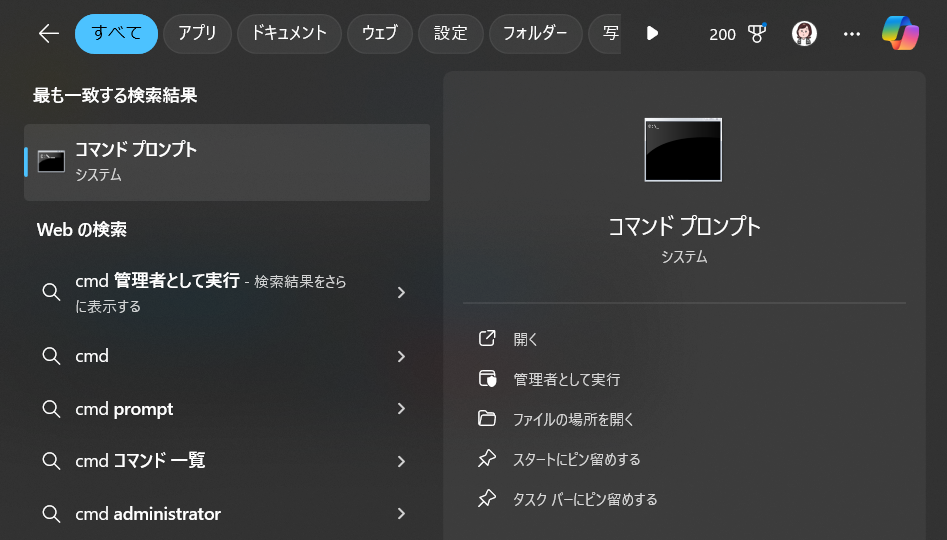Switch to the ウェブ filter tab
This screenshot has width=947, height=540.
click(380, 34)
